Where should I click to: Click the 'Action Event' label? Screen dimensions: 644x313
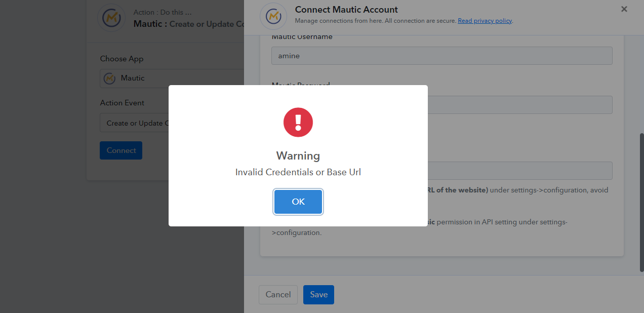coord(122,103)
